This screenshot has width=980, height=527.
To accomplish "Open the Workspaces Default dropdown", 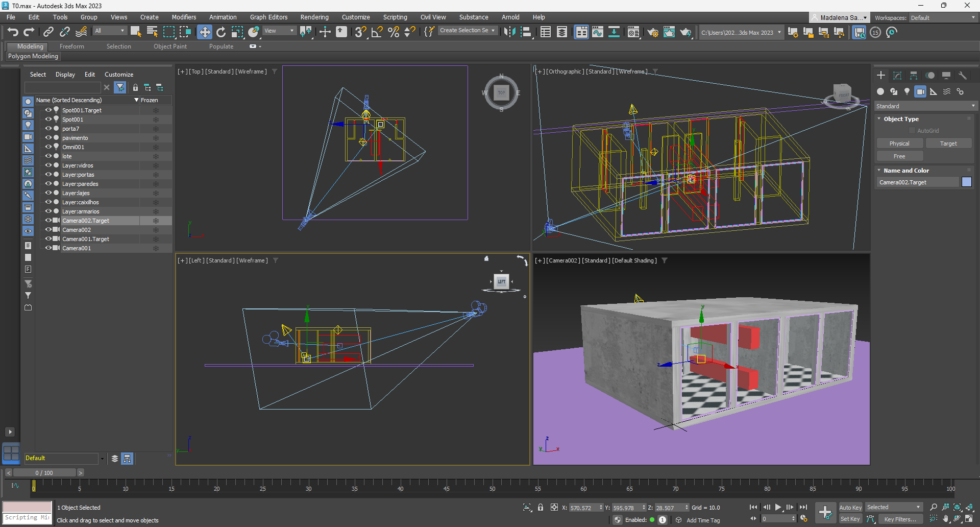I will click(942, 18).
